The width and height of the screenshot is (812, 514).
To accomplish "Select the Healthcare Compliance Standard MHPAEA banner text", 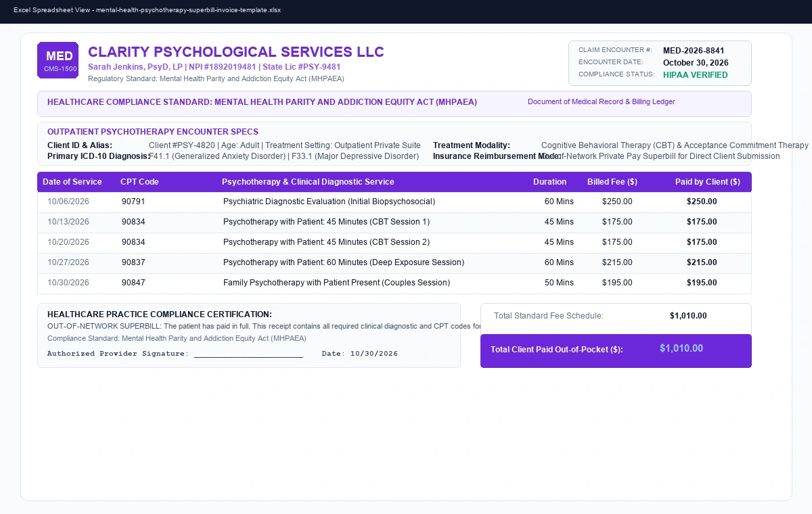I will (x=262, y=102).
